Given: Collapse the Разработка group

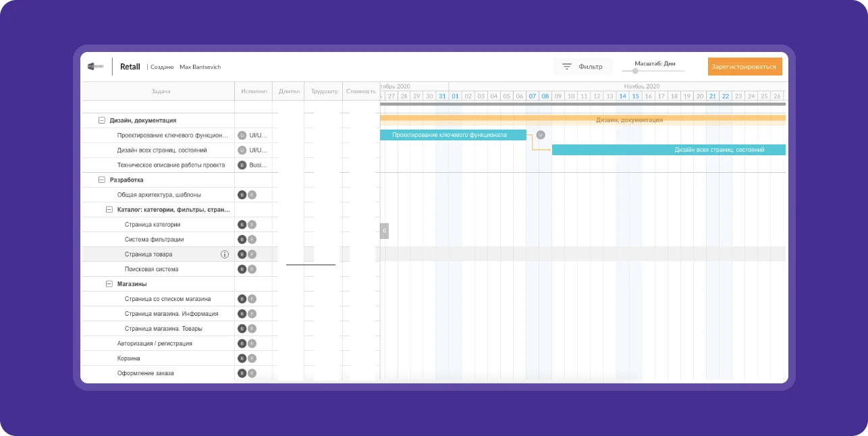Looking at the screenshot, I should click(102, 180).
